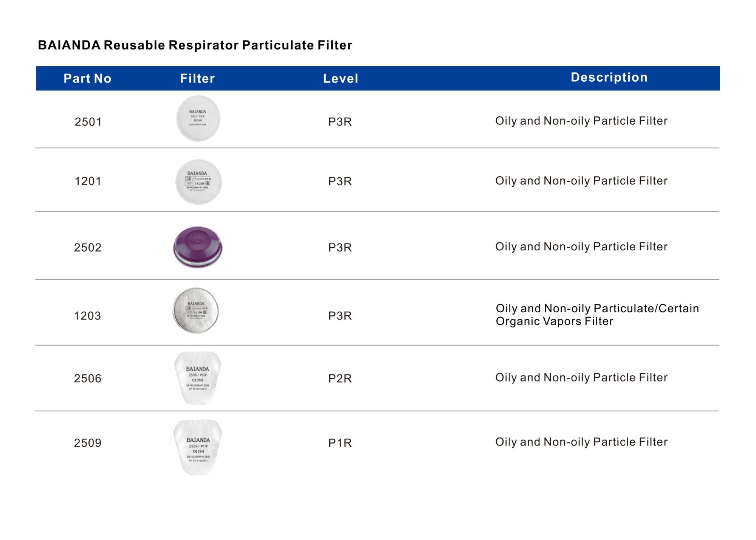The image size is (756, 540).
Task: Open the gray 1203 filter image
Action: (x=196, y=310)
